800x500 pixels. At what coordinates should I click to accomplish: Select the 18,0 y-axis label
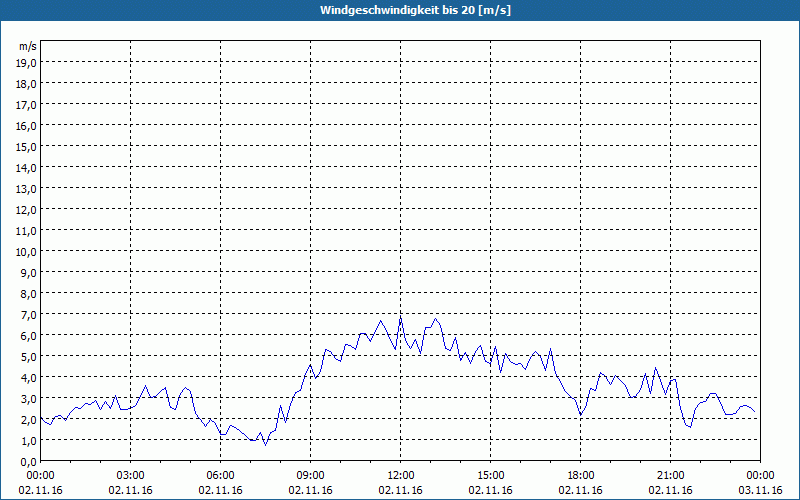click(x=27, y=84)
